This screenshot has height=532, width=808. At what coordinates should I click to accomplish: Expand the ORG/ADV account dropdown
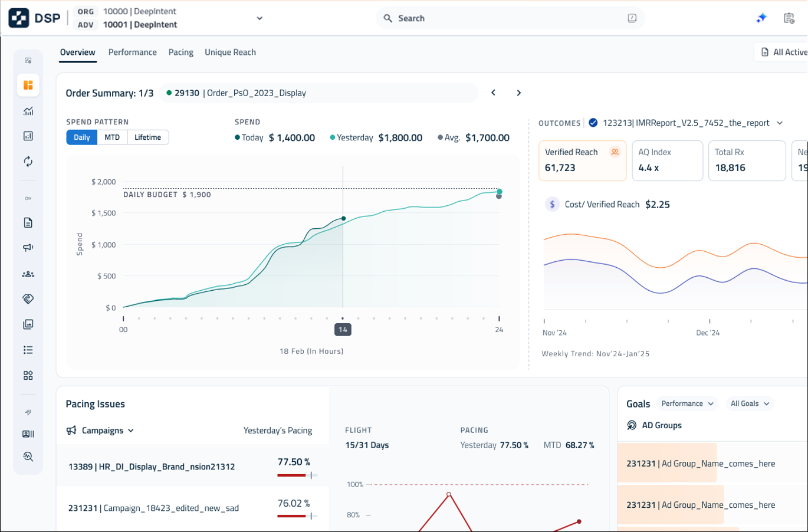pyautogui.click(x=260, y=18)
